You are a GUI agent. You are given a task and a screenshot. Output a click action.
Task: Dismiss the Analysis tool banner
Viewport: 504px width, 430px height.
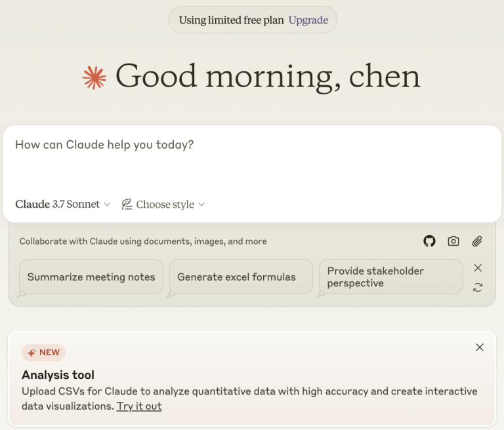coord(480,347)
